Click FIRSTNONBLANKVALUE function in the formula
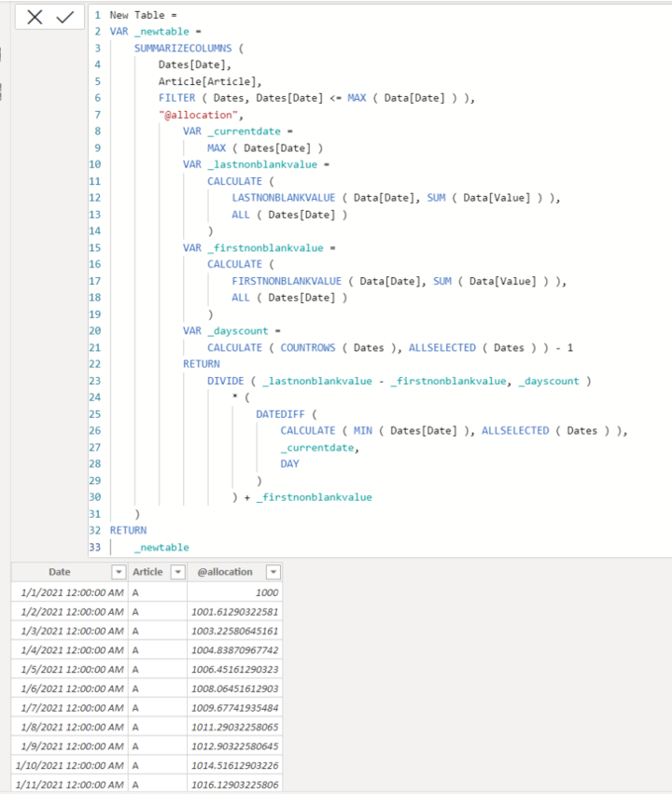672x794 pixels. (287, 281)
